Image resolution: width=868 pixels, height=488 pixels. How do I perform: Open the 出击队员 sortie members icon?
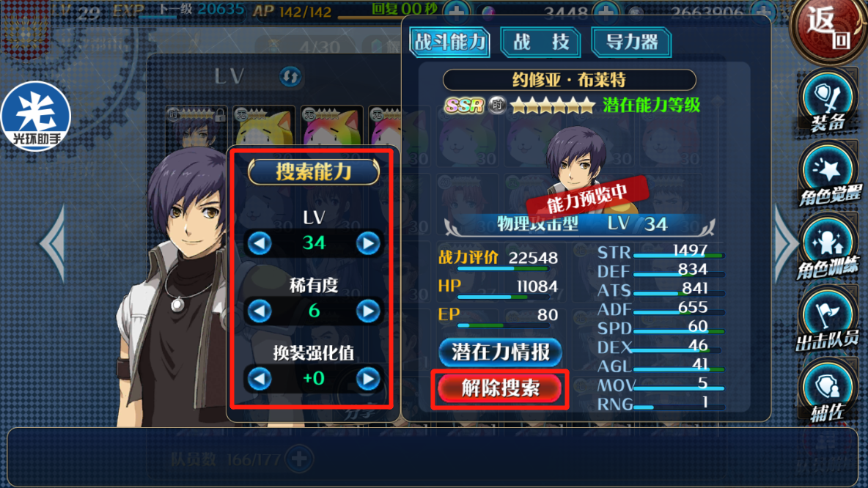coord(828,321)
